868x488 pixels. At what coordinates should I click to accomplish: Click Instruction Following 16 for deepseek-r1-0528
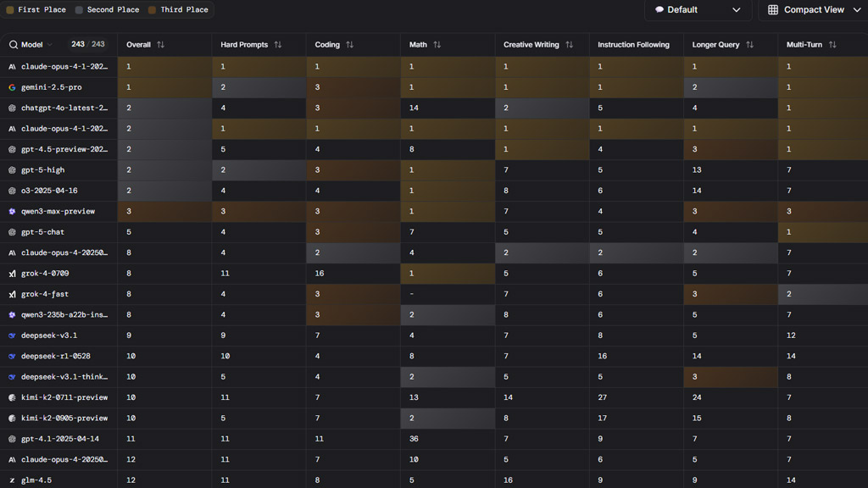click(x=603, y=357)
